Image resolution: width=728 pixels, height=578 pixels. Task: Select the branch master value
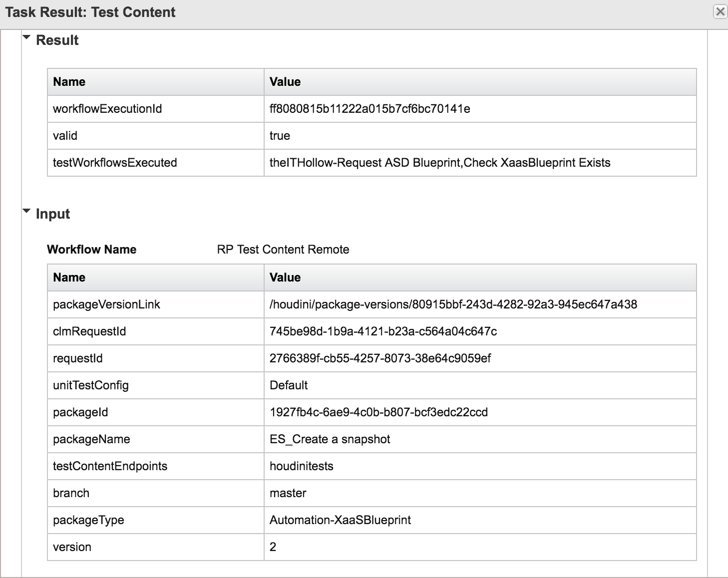click(288, 493)
